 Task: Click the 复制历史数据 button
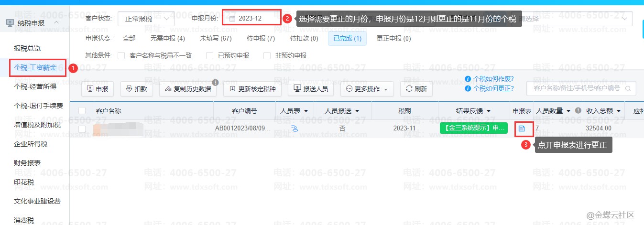point(188,89)
